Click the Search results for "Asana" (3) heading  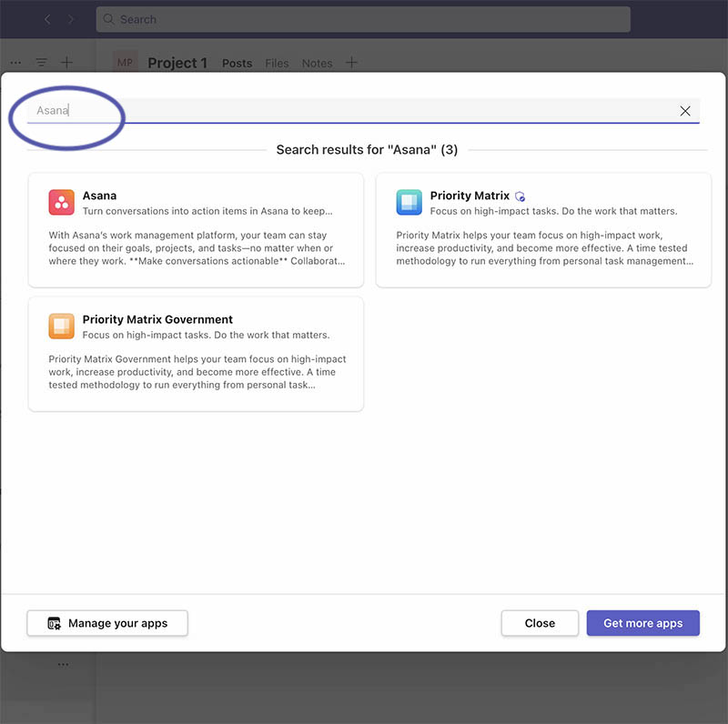(367, 149)
